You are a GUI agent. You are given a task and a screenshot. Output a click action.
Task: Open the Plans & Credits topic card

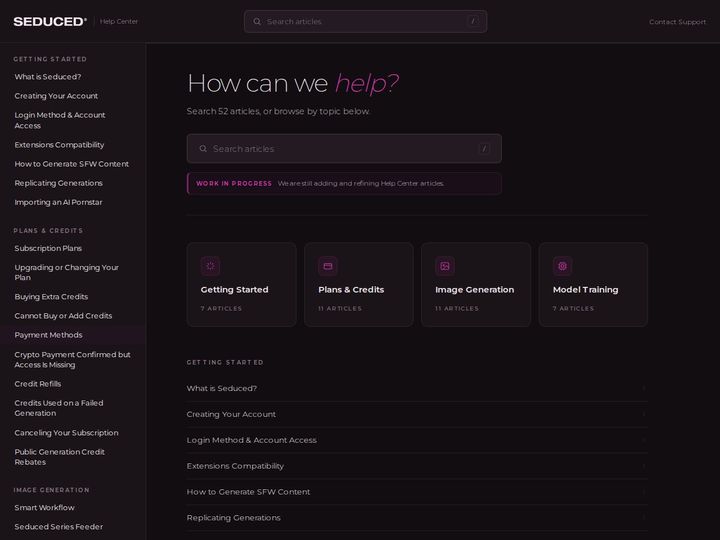[359, 285]
